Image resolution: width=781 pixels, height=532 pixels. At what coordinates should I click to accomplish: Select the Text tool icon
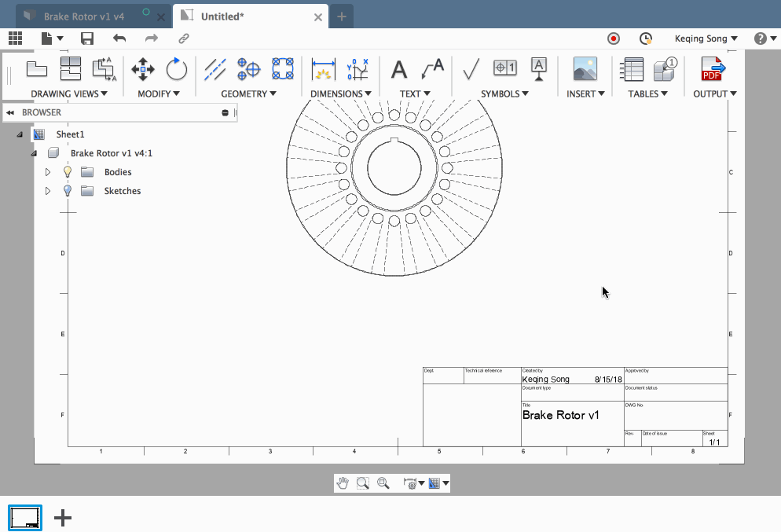pos(399,69)
